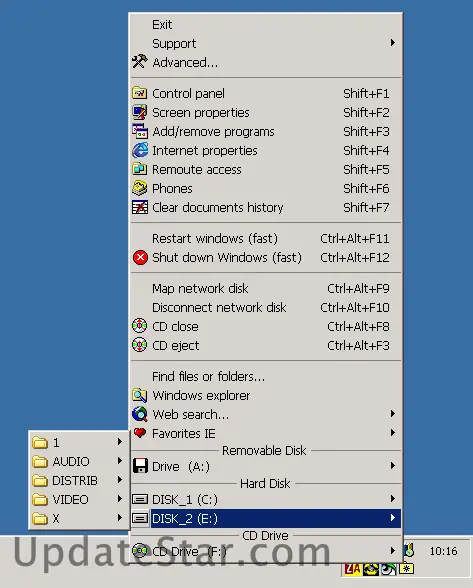Viewport: 473px width, 588px height.
Task: Click the DISK_2 (E:) hard disk icon
Action: (140, 519)
